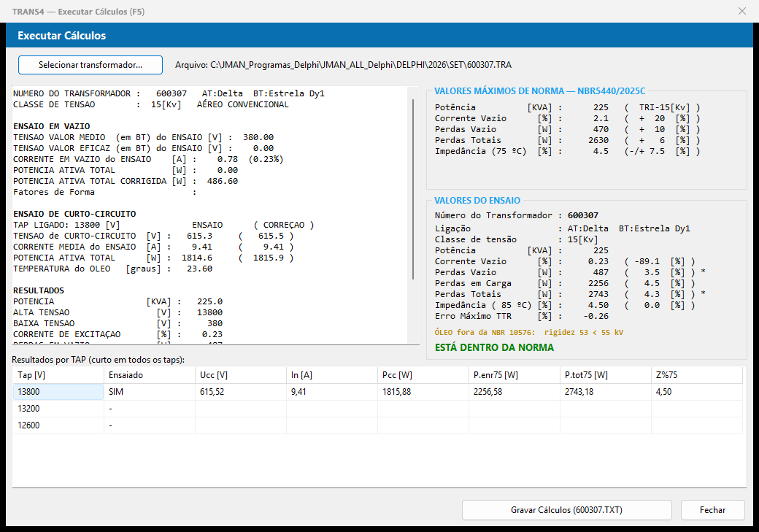Click the 2256,58 cell under P.enr75 [W]
This screenshot has width=759, height=532.
coord(514,392)
